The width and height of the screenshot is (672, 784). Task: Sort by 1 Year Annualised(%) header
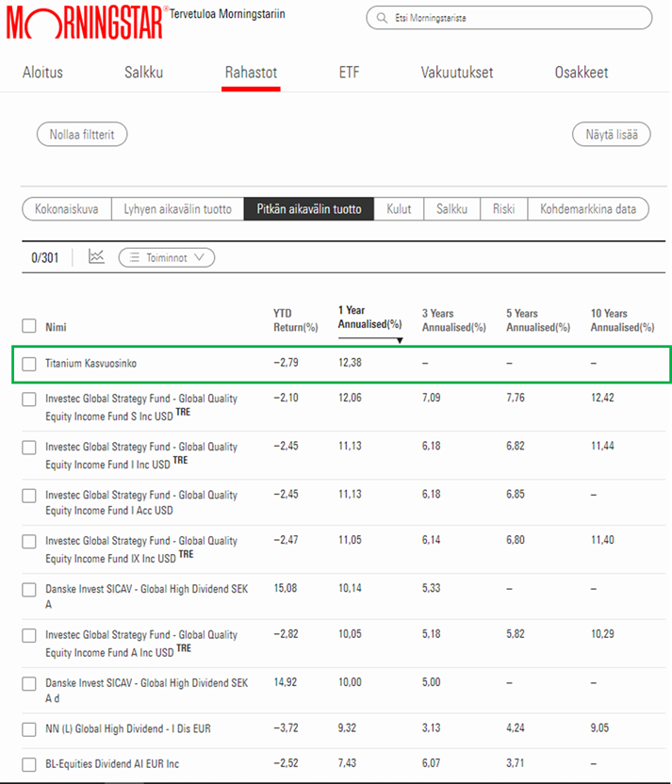[x=369, y=317]
